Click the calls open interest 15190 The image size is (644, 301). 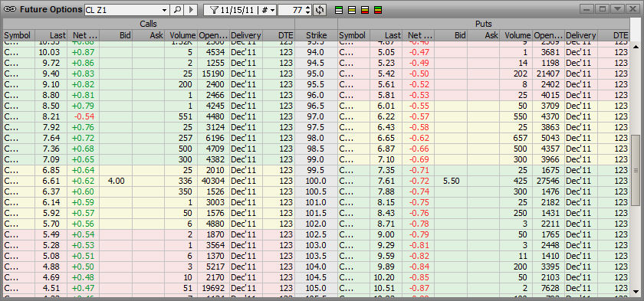214,74
